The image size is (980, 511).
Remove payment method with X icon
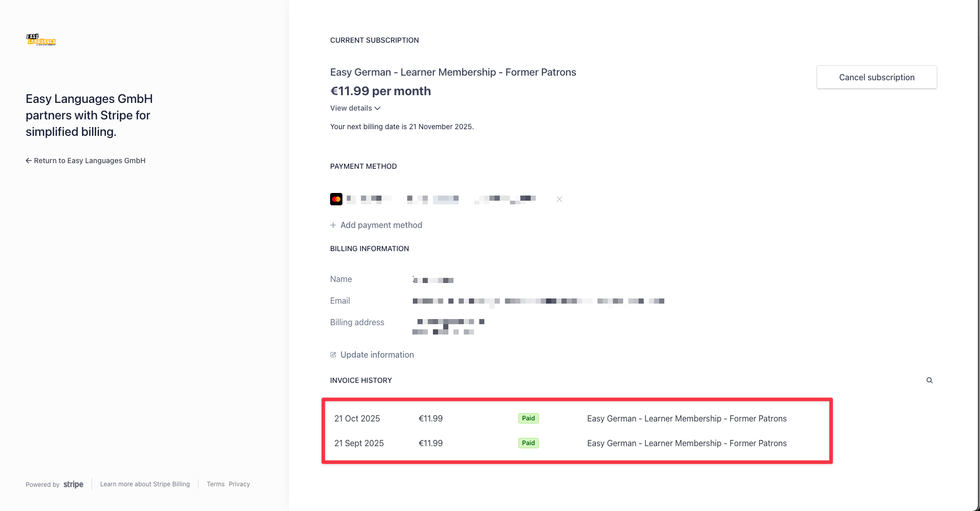(559, 199)
